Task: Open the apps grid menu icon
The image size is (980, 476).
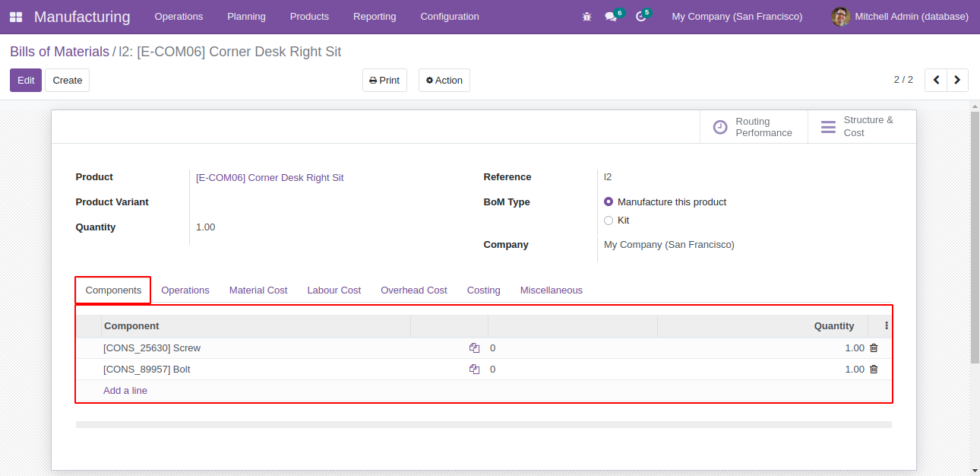Action: [16, 17]
